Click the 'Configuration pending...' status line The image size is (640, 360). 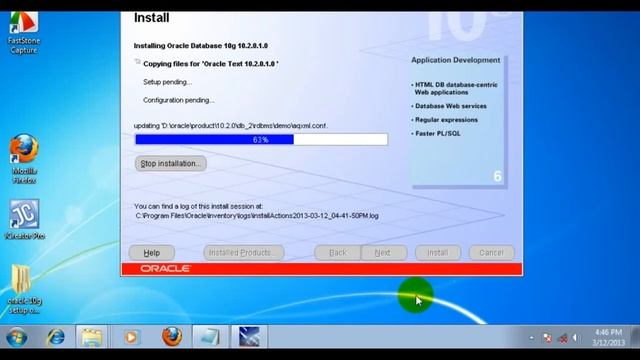179,100
